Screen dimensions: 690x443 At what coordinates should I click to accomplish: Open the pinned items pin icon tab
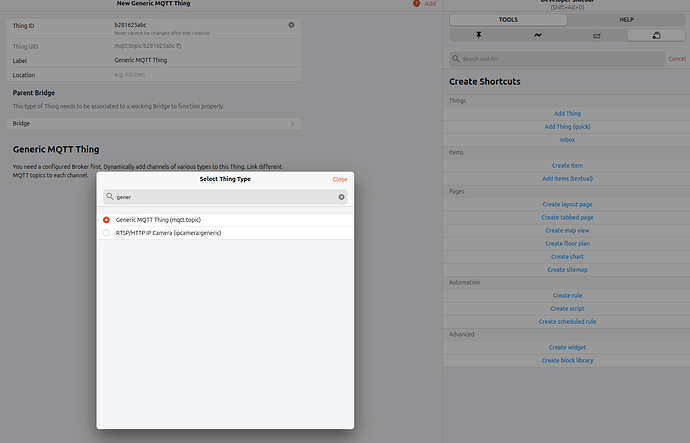478,35
